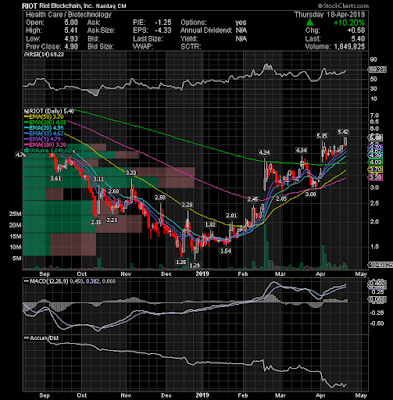Click the 2019 label on price panel axis

(202, 274)
